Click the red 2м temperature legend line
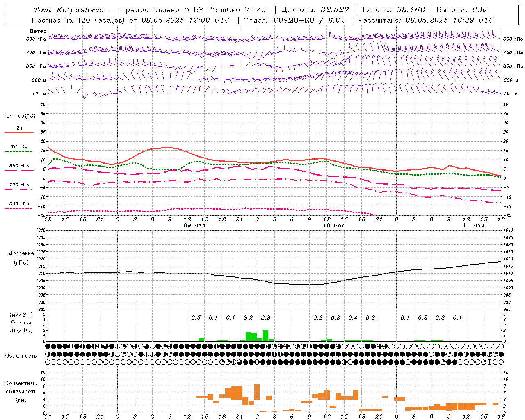 (19, 132)
